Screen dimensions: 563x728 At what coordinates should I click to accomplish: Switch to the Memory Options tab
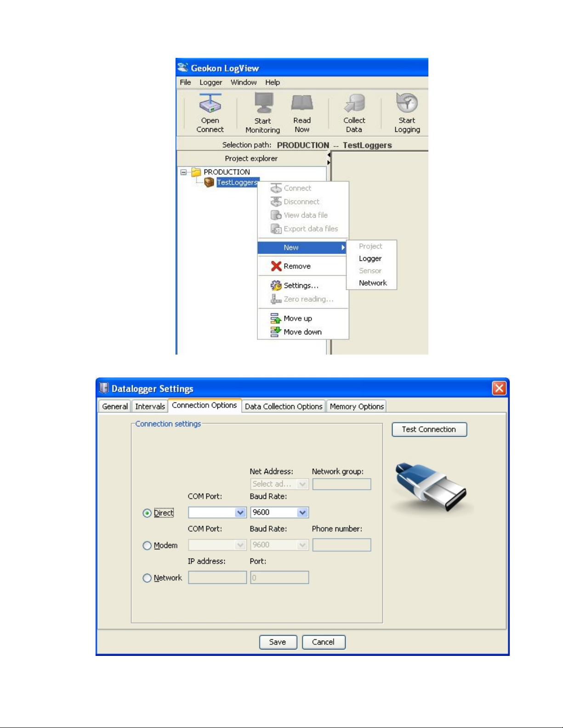(357, 406)
